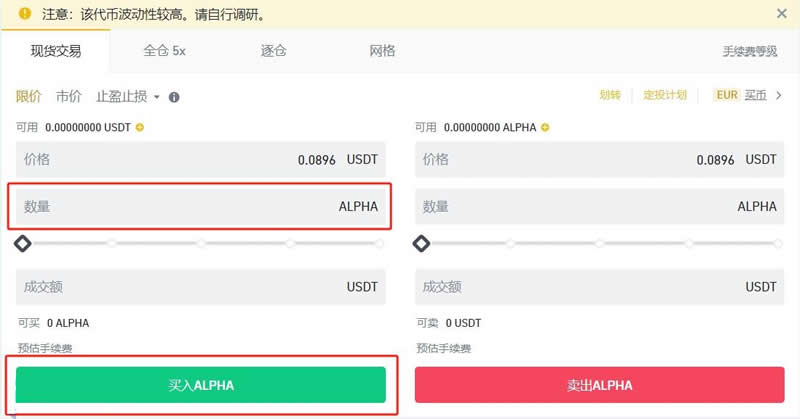Open the 手续费等级 fee level link
This screenshot has height=419, width=800.
749,51
